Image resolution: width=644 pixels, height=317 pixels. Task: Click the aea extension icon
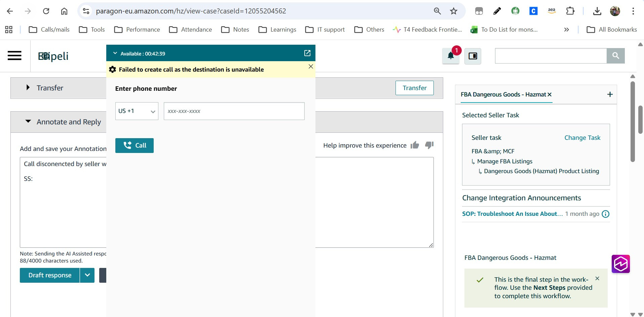pyautogui.click(x=552, y=11)
